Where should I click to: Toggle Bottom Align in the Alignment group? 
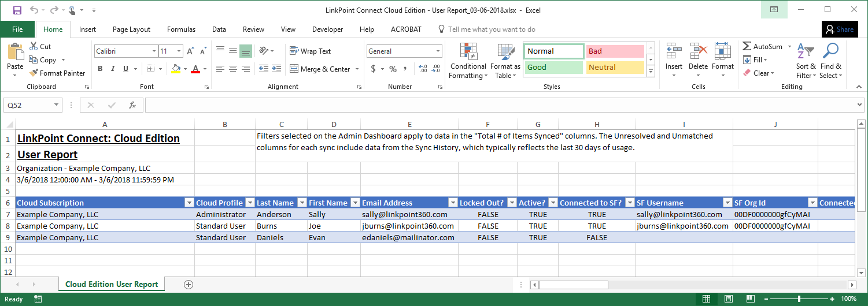tap(246, 51)
